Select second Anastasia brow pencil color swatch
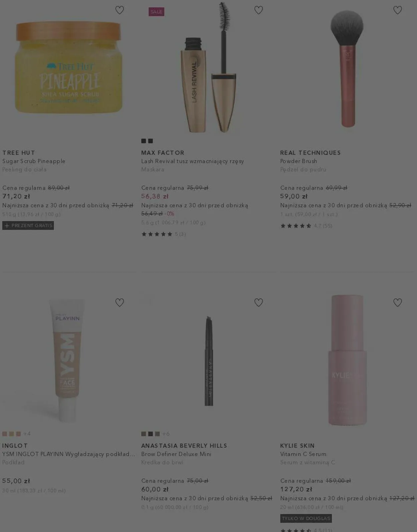 (150, 434)
